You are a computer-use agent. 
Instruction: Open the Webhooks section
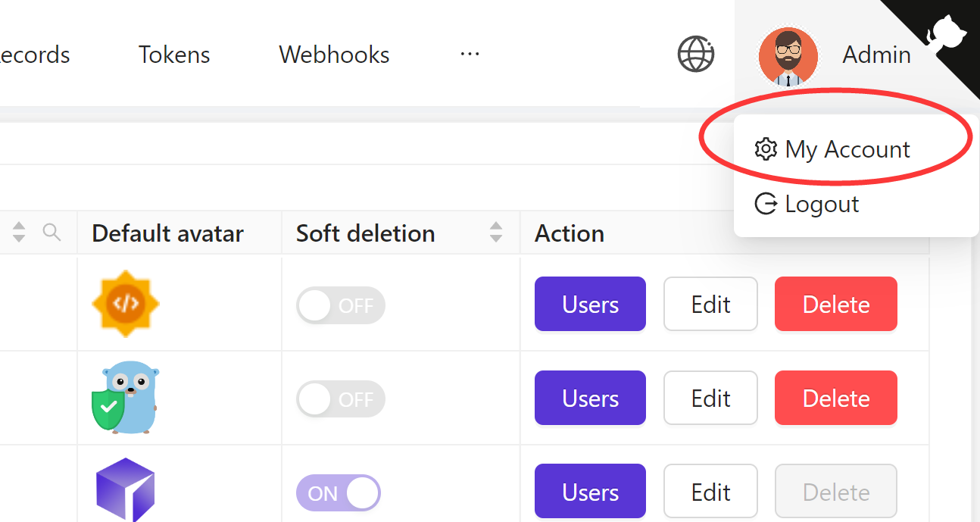coord(334,54)
